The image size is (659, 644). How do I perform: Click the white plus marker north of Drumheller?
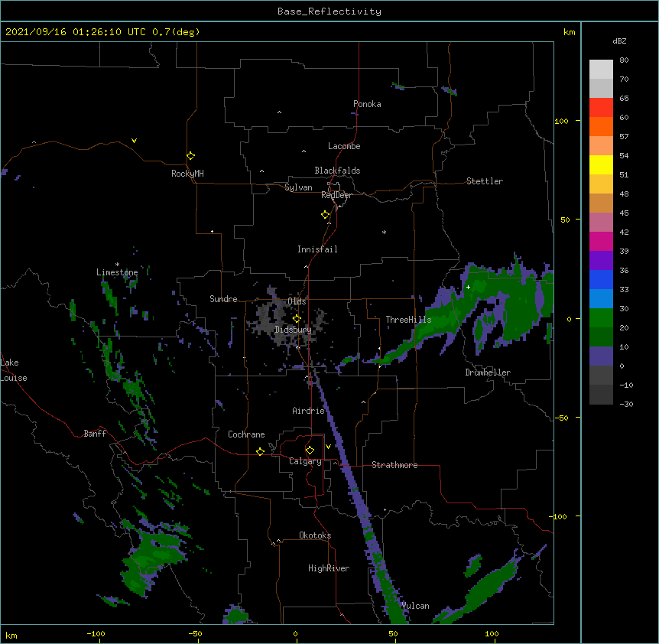coord(468,287)
